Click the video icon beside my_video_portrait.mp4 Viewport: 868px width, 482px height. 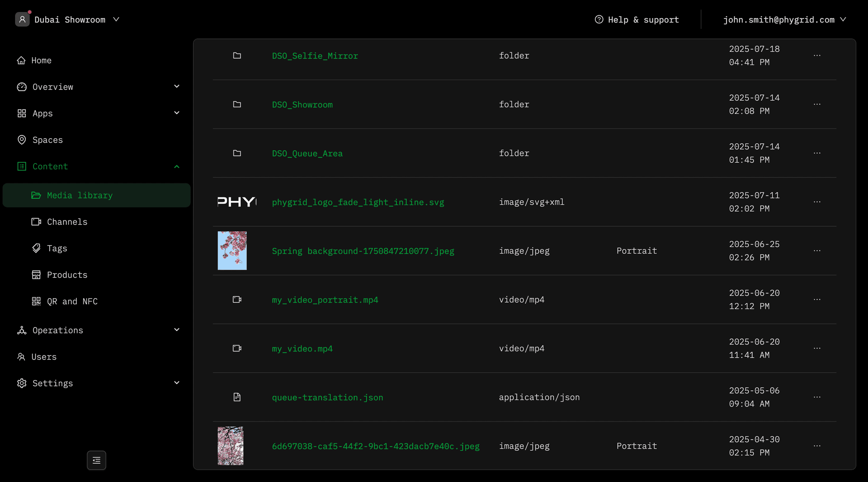pyautogui.click(x=237, y=299)
